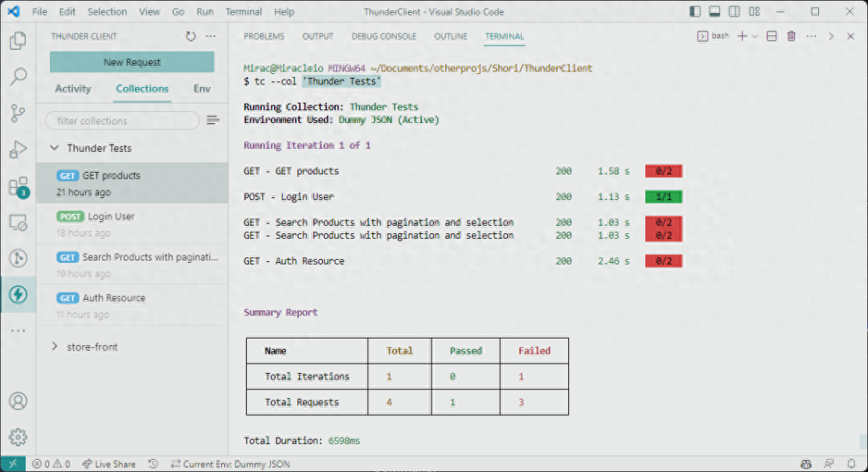The image size is (868, 472).
Task: Focus the filter collections input
Action: pyautogui.click(x=122, y=121)
